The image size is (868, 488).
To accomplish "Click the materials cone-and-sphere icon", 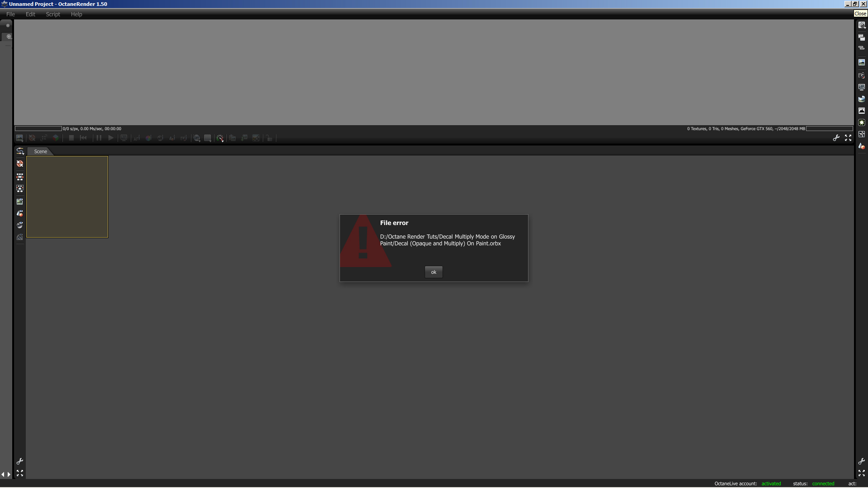I will [x=862, y=146].
